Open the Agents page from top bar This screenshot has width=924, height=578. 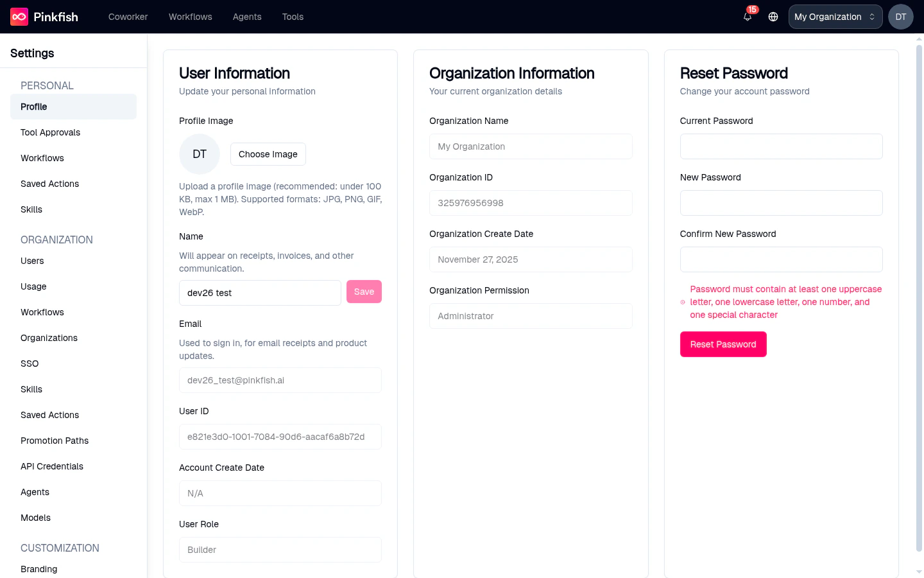coord(247,17)
